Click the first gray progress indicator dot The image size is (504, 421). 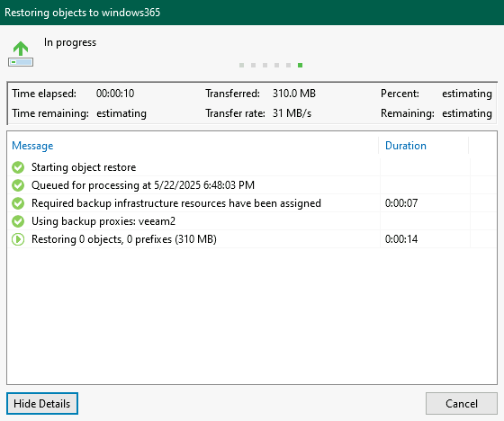[242, 66]
